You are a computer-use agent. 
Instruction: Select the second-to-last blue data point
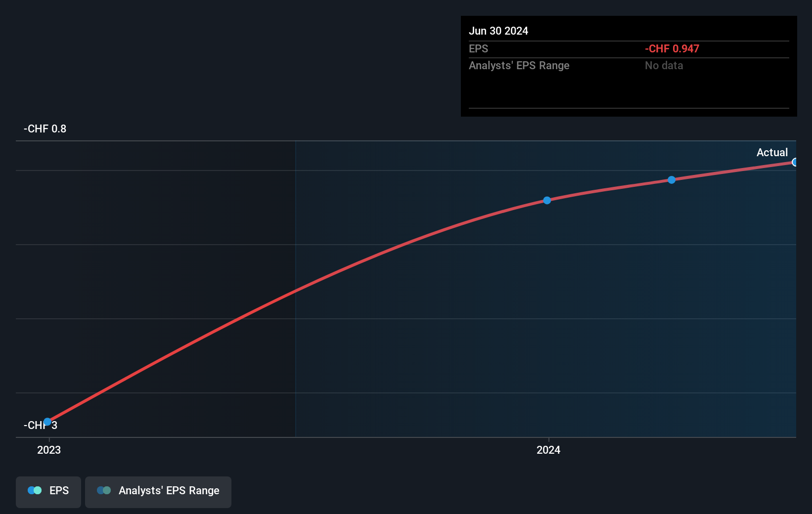671,180
